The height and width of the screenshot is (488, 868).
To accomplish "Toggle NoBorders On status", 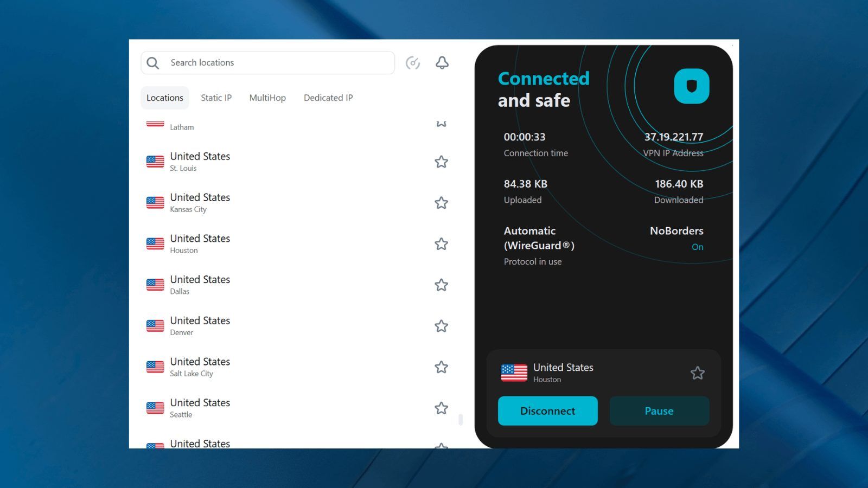I will 697,247.
